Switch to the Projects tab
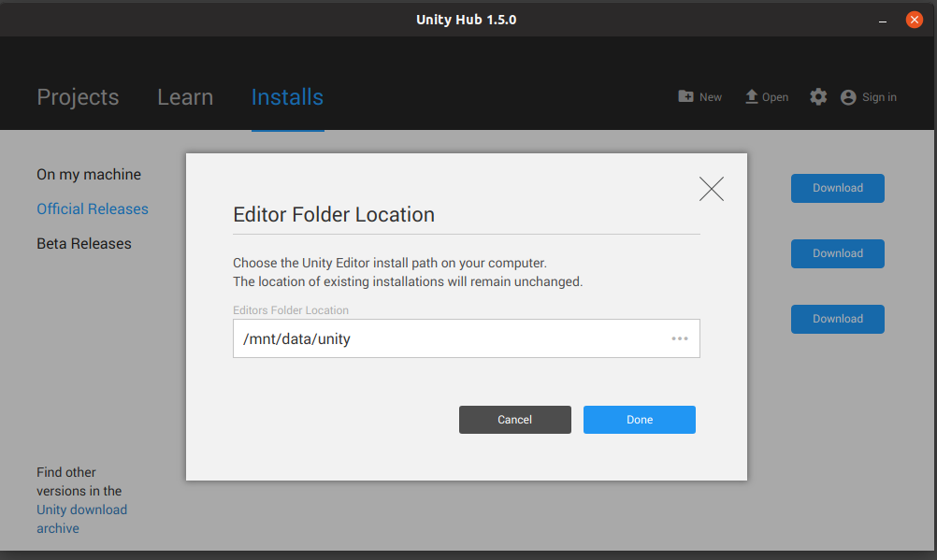The width and height of the screenshot is (937, 560). coord(78,96)
